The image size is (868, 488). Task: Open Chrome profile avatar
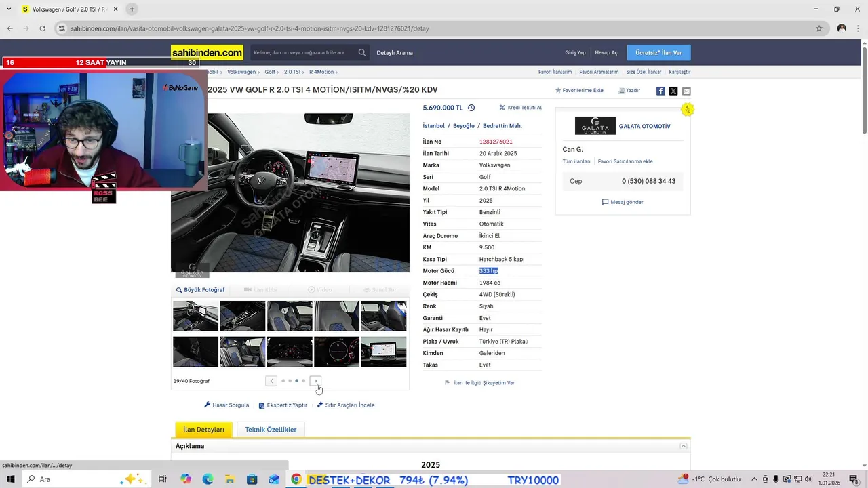[x=842, y=28]
